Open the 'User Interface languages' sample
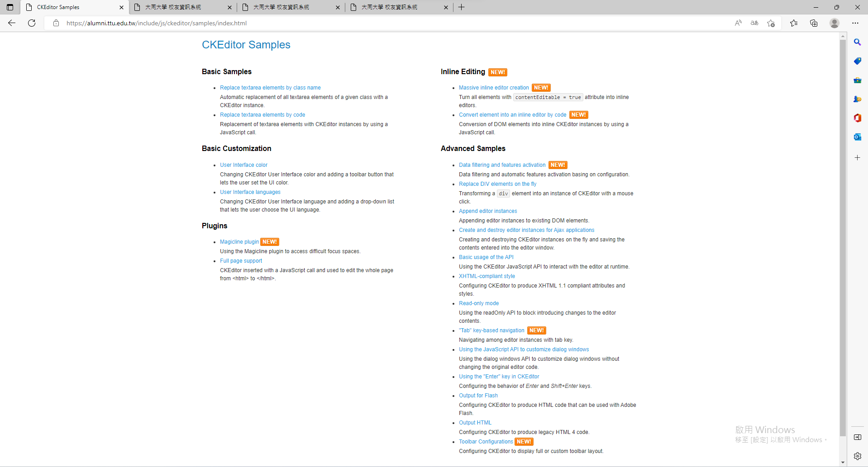 tap(250, 192)
